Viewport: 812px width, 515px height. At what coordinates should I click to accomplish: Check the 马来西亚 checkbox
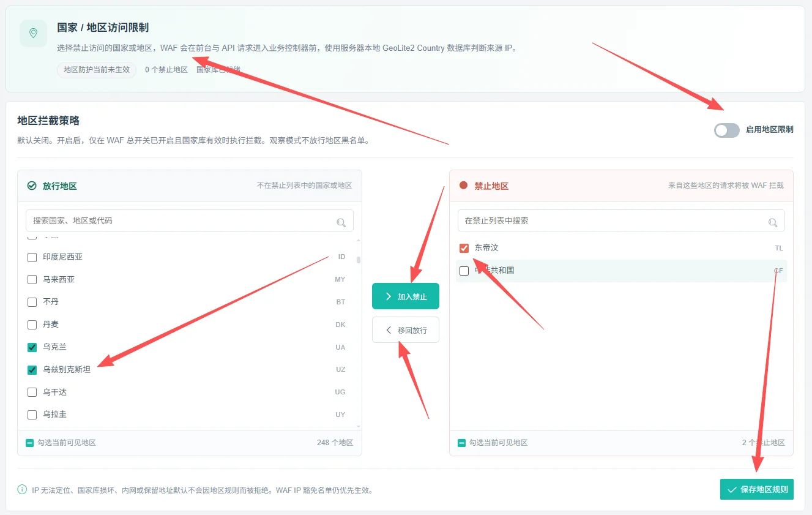32,280
